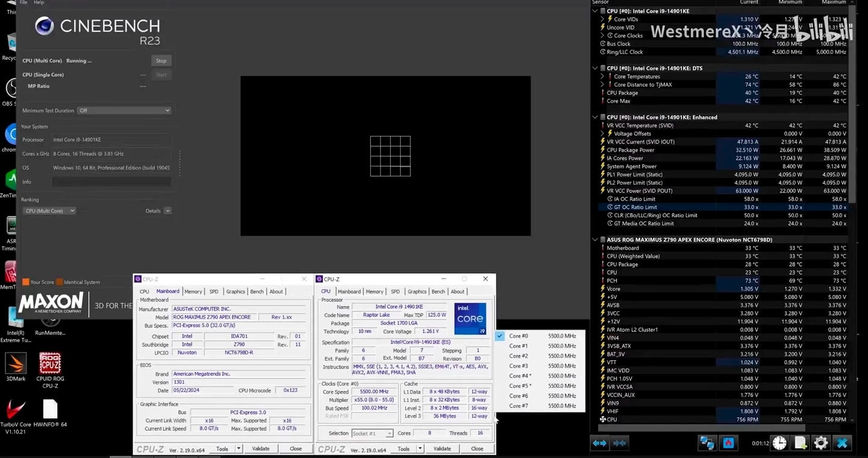
Task: Open About tab in CPU-Z CPU window
Action: pyautogui.click(x=458, y=291)
